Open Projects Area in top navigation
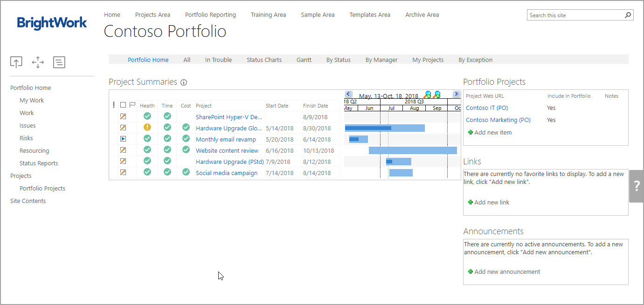The height and width of the screenshot is (305, 644). click(152, 15)
